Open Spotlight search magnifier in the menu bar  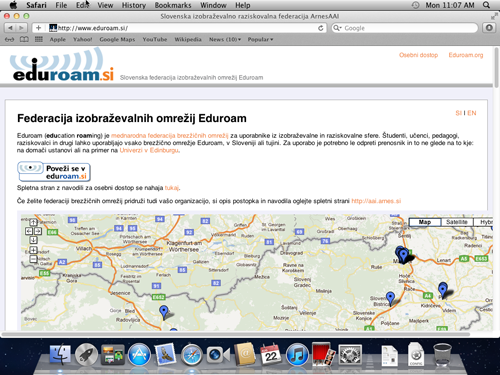point(487,5)
